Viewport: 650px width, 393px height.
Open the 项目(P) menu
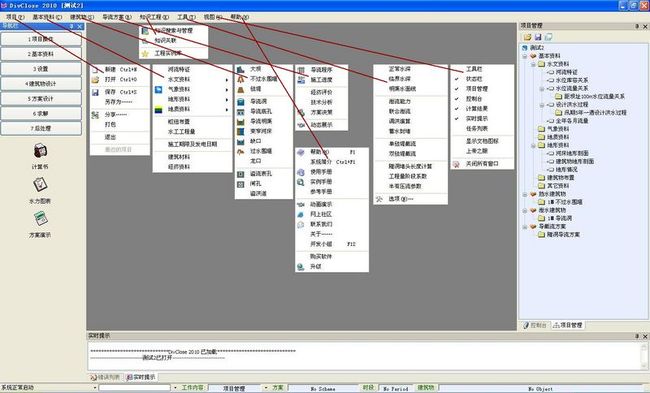(x=15, y=17)
